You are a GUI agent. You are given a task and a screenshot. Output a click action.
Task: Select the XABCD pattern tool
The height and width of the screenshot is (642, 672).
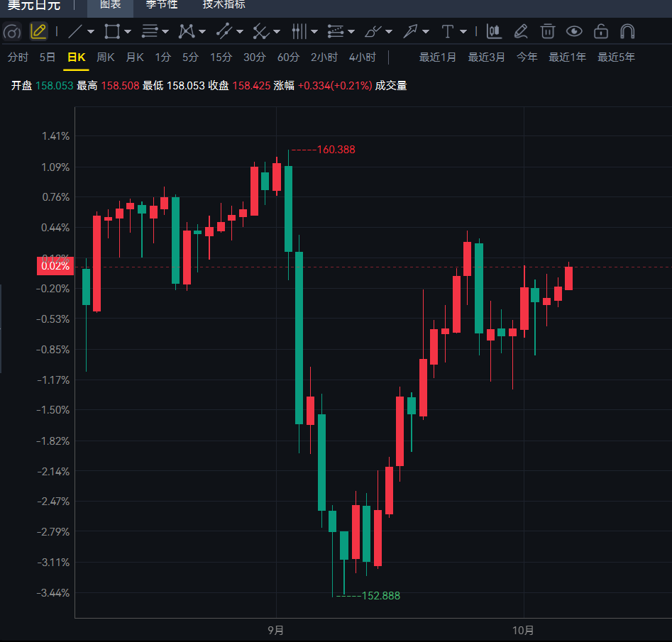pyautogui.click(x=187, y=32)
